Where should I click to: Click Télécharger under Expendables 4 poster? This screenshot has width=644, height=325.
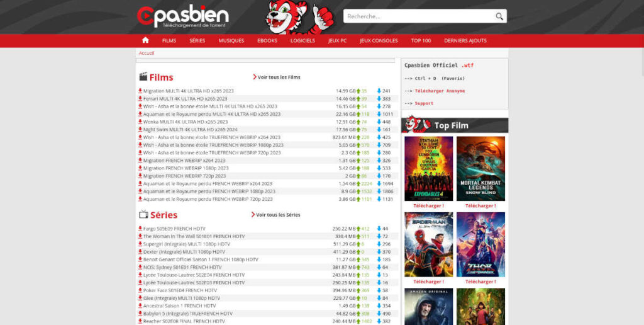point(428,206)
